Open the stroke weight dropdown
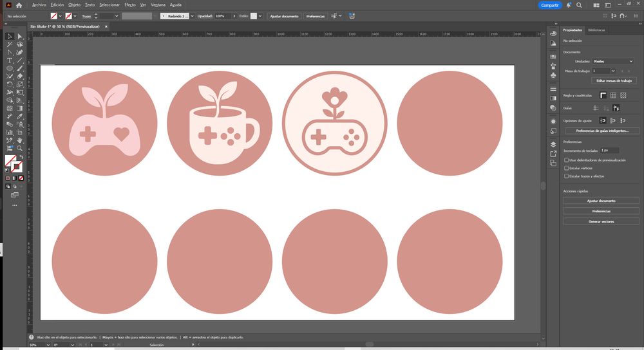 (x=117, y=16)
